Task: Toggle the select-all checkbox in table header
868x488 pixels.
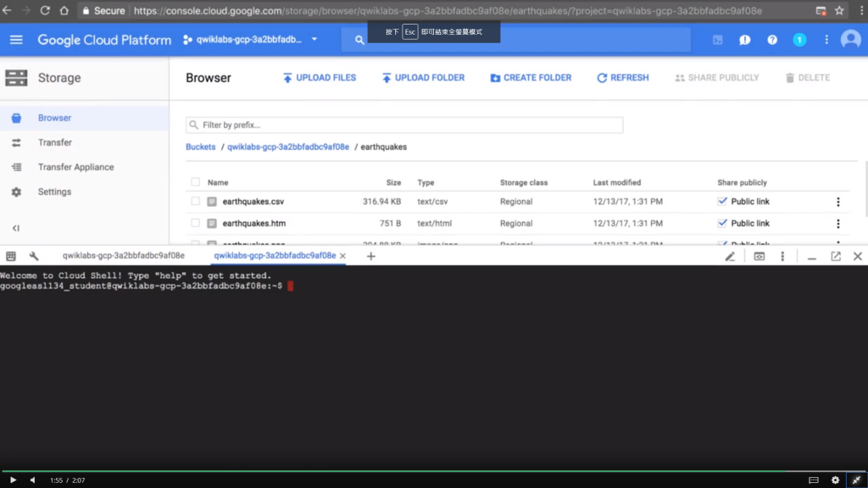Action: point(195,182)
